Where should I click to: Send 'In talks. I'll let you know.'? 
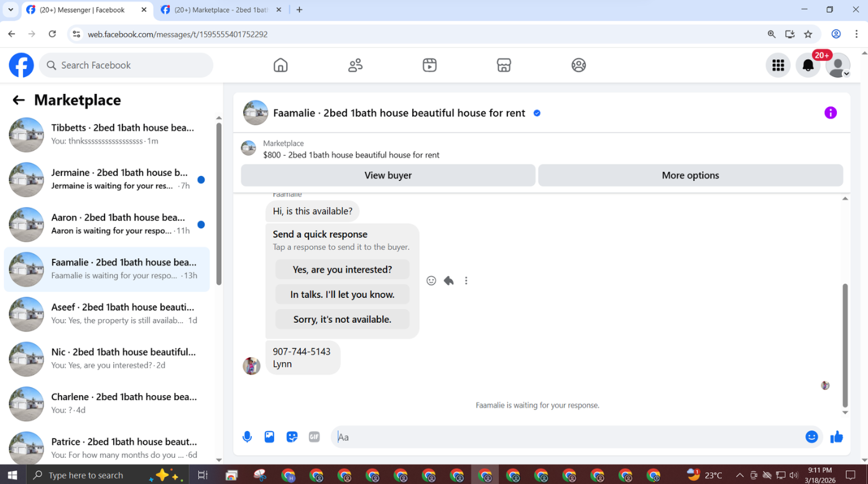[343, 294]
